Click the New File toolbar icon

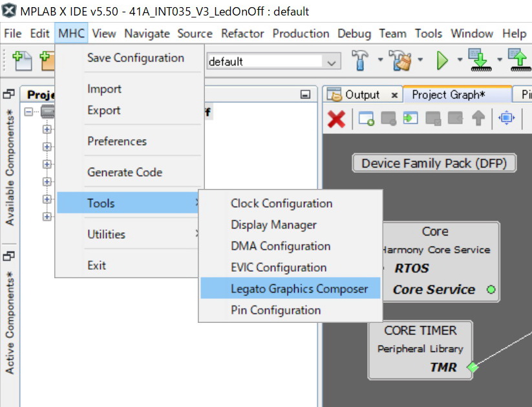point(23,61)
